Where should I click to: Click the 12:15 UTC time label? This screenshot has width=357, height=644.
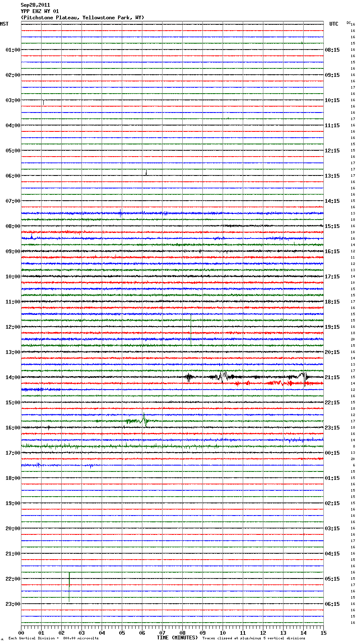(x=332, y=151)
